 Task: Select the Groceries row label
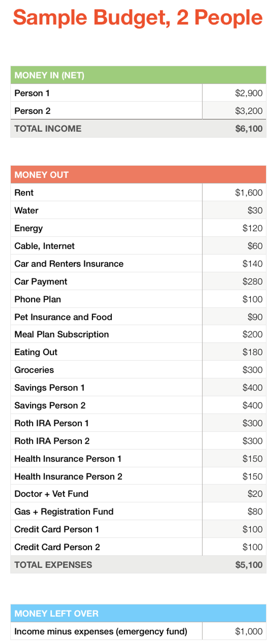pos(34,370)
